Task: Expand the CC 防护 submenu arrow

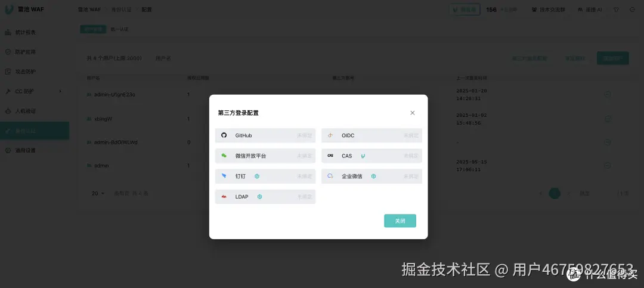Action: pos(60,91)
